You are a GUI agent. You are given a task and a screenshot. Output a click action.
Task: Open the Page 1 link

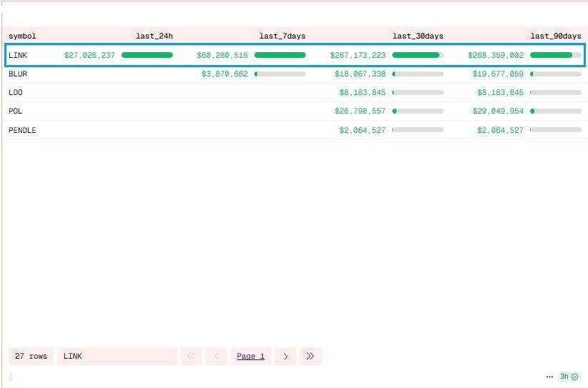click(250, 356)
